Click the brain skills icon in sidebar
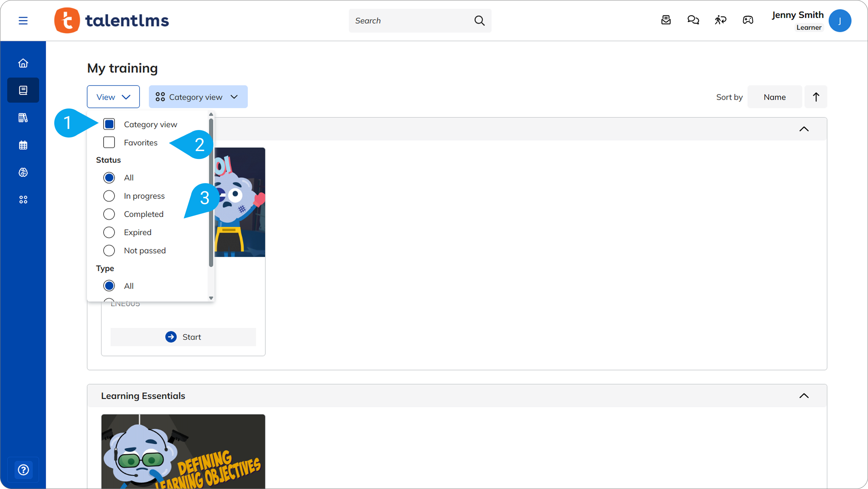This screenshot has height=489, width=868. tap(23, 172)
